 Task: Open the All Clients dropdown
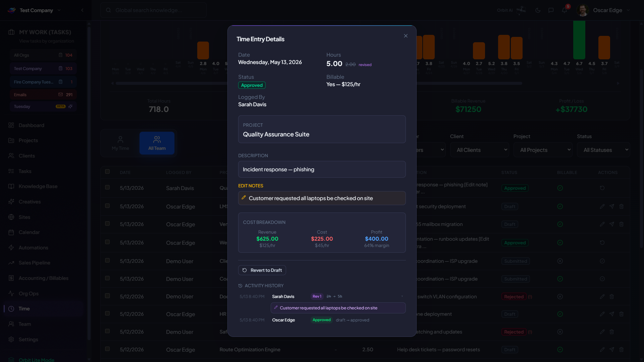(x=479, y=150)
